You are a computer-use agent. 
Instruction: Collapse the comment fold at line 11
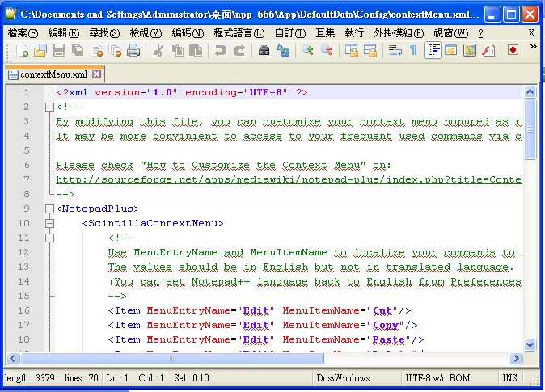coord(49,238)
